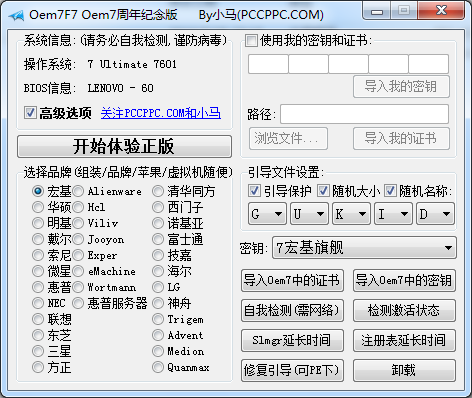Pick the Trigem brand option
The image size is (472, 398).
coord(158,319)
